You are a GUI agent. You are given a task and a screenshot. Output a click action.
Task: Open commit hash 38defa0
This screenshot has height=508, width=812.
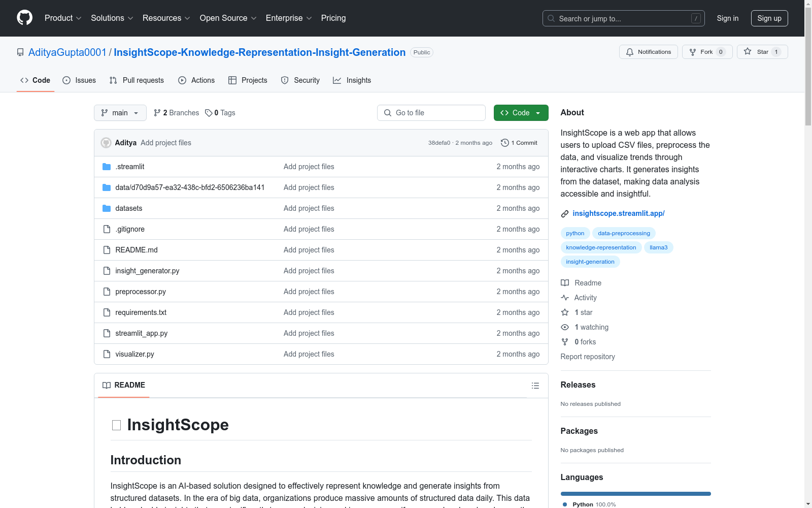pyautogui.click(x=439, y=143)
